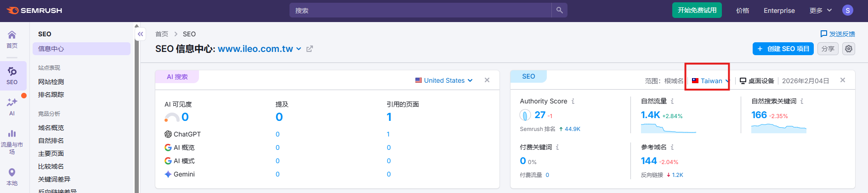Click the 自然流量 trend chart
The image size is (868, 193).
click(x=668, y=128)
